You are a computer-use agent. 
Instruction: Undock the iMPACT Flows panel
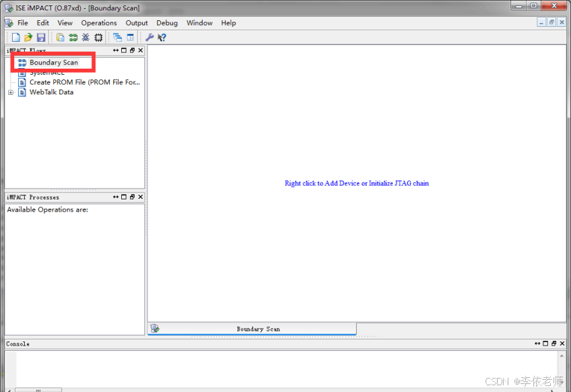pyautogui.click(x=132, y=51)
